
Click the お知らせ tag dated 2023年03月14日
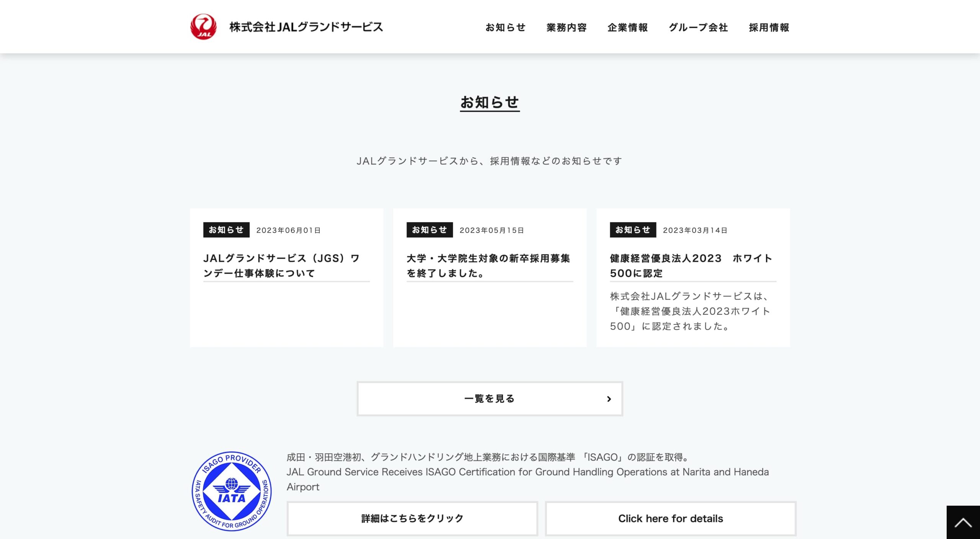tap(633, 230)
